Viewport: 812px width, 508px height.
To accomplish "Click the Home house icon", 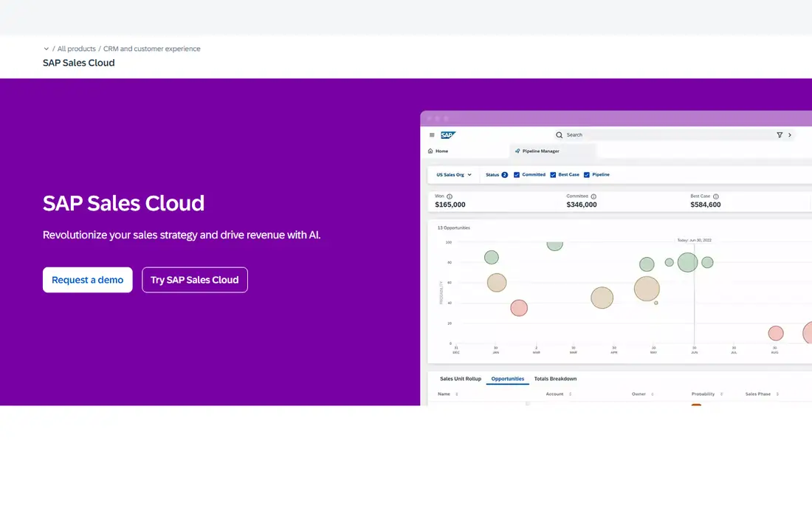I will 430,151.
